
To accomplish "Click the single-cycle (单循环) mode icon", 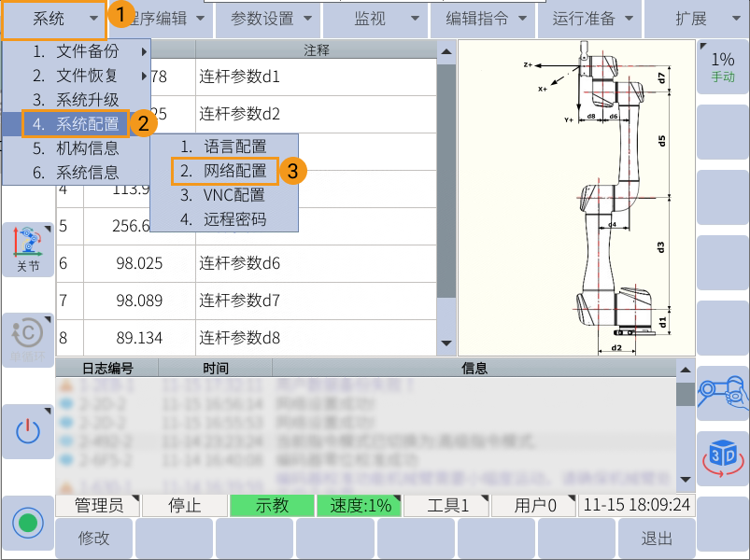I will coord(27,340).
